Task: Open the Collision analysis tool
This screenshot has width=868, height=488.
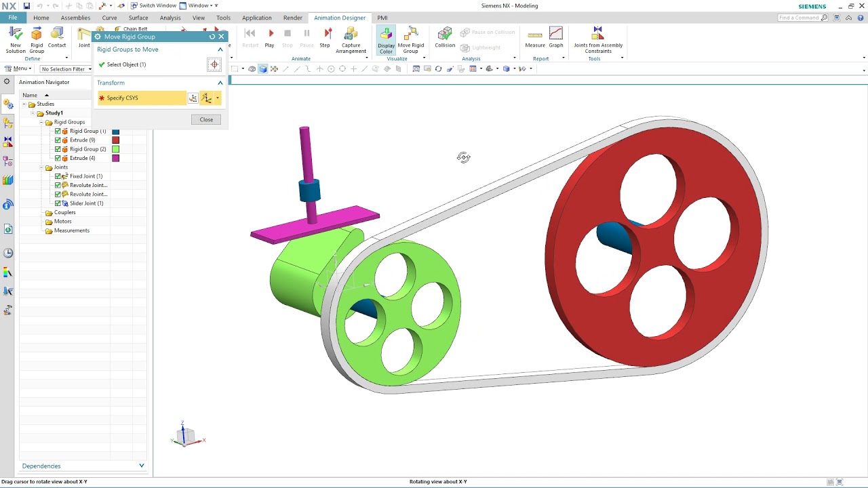Action: [x=445, y=38]
